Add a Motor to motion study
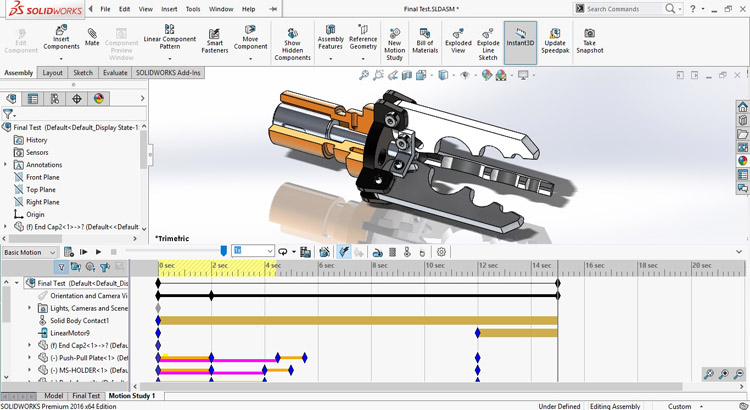The width and height of the screenshot is (750, 410). [377, 252]
